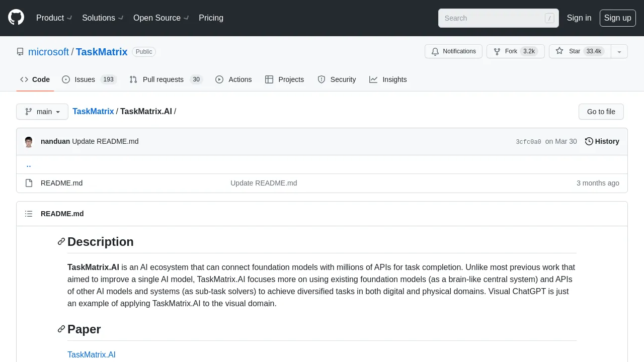Viewport: 644px width, 362px height.
Task: Click the 3.2k fork count
Action: [529, 51]
